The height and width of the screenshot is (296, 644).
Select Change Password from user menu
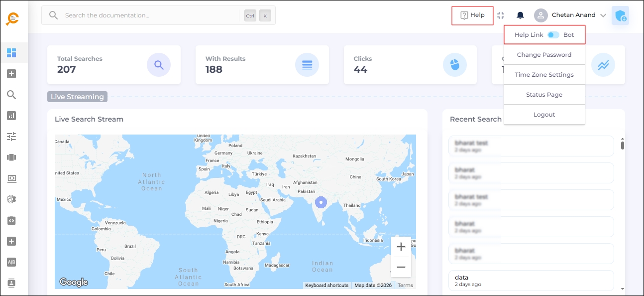(544, 55)
